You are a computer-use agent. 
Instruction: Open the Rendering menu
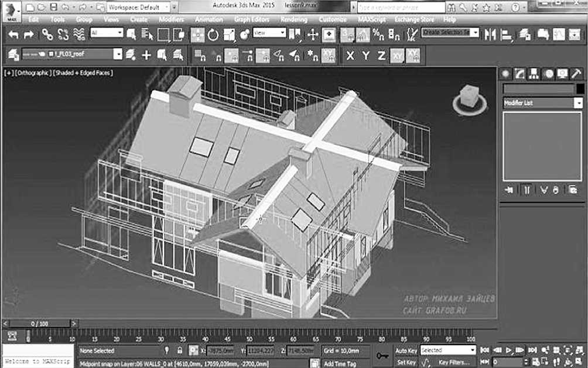(294, 19)
